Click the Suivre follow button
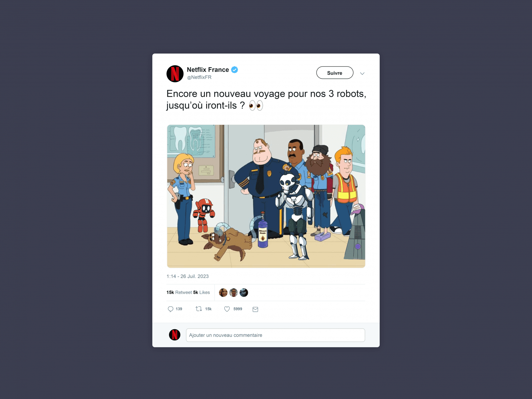This screenshot has width=532, height=399. tap(335, 73)
